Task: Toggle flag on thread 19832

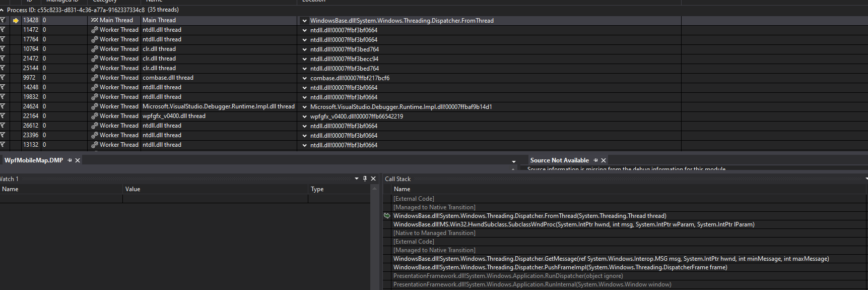Action: pos(3,97)
